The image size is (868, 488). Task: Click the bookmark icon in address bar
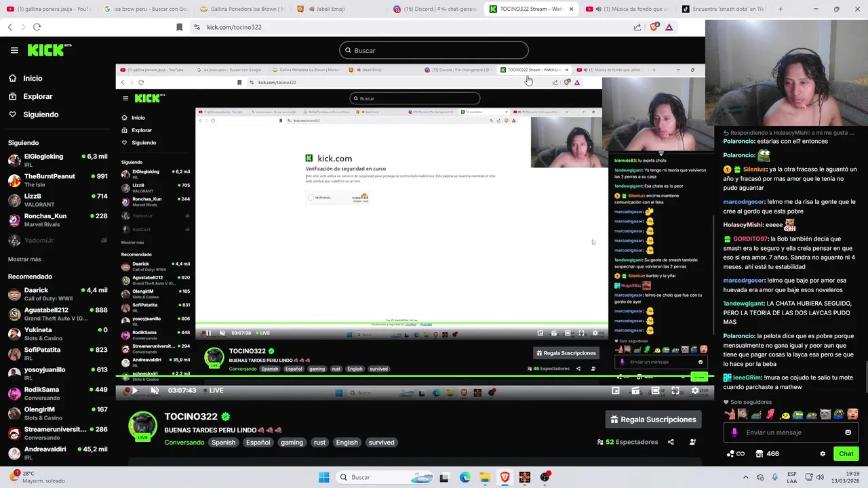tap(179, 27)
